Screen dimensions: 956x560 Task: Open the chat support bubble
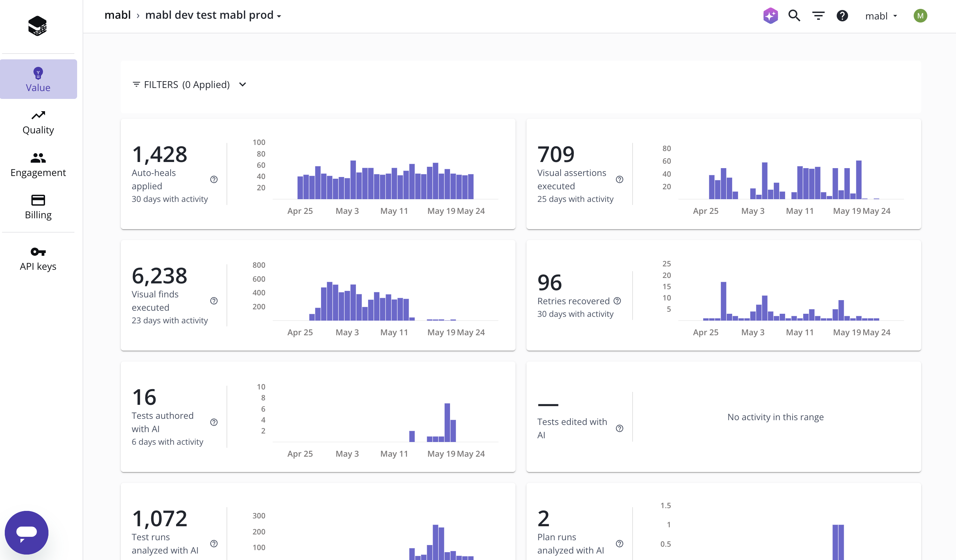[x=27, y=532]
